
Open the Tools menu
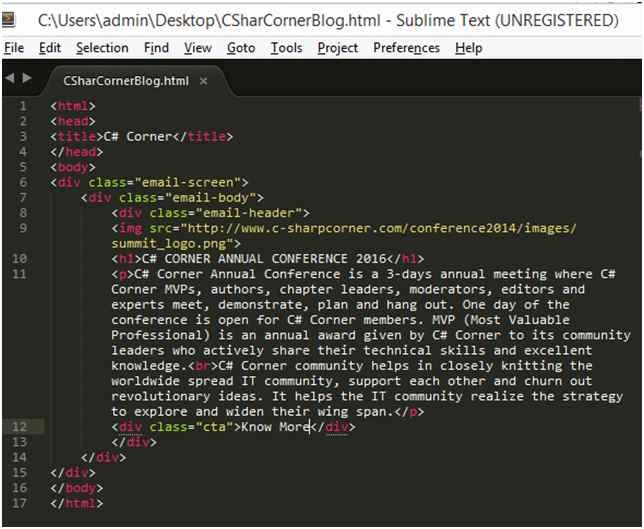(286, 48)
